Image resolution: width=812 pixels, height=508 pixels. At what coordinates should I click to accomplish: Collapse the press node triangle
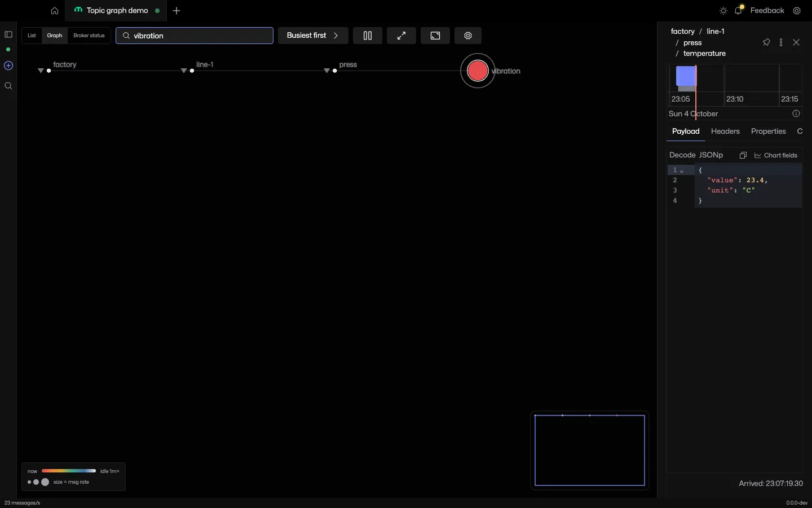(327, 71)
